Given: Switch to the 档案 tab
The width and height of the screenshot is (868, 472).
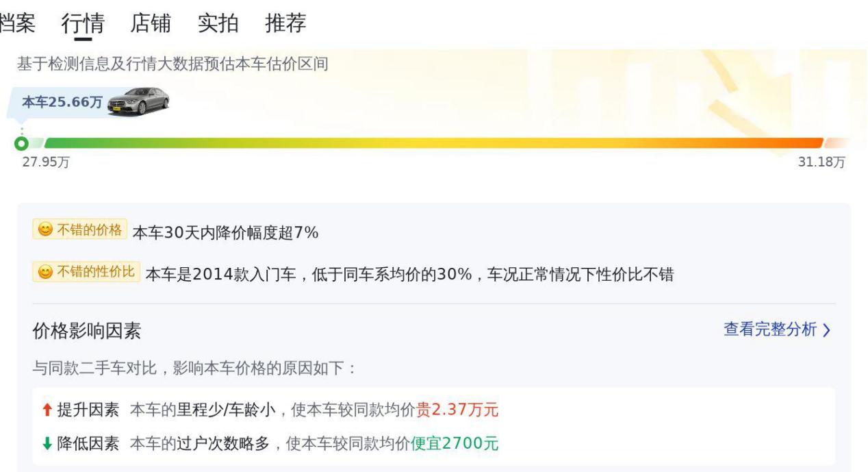Looking at the screenshot, I should pos(16,23).
